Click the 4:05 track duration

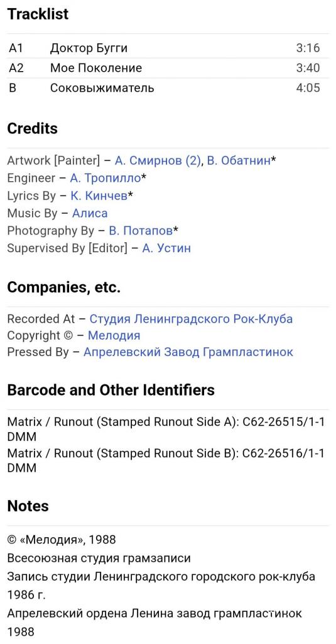308,88
